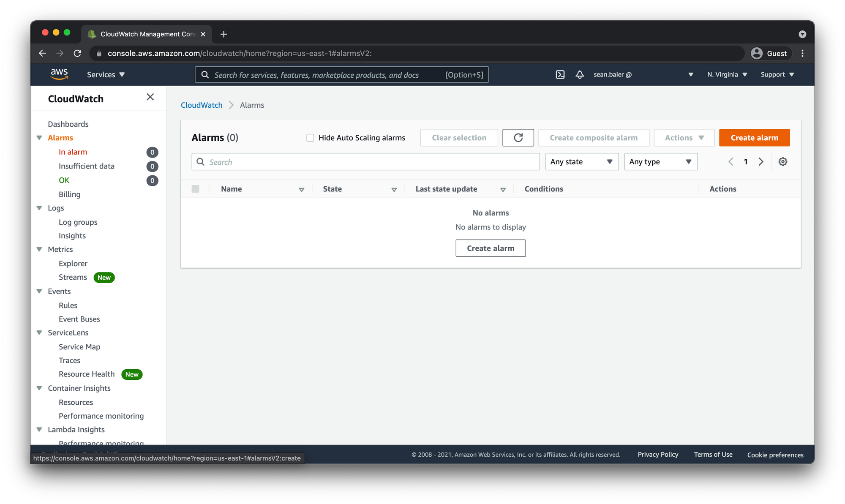Click the AWS logo home icon
The image size is (845, 504).
(x=59, y=74)
